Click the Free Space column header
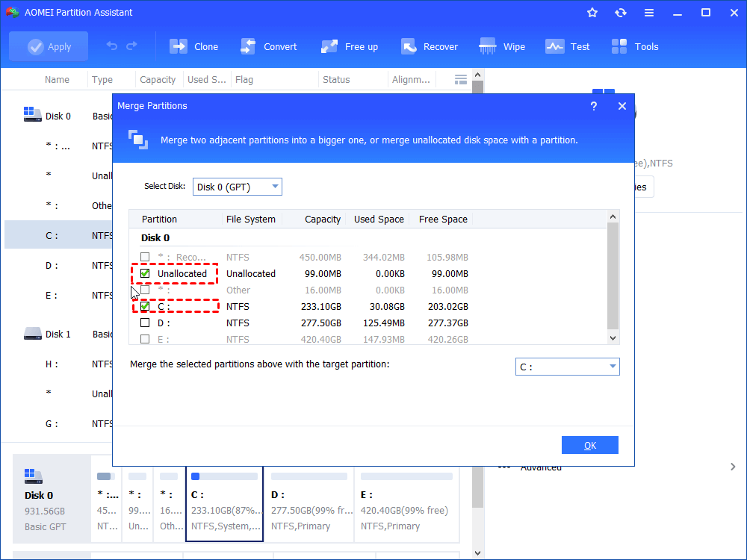The height and width of the screenshot is (560, 747). pos(441,219)
